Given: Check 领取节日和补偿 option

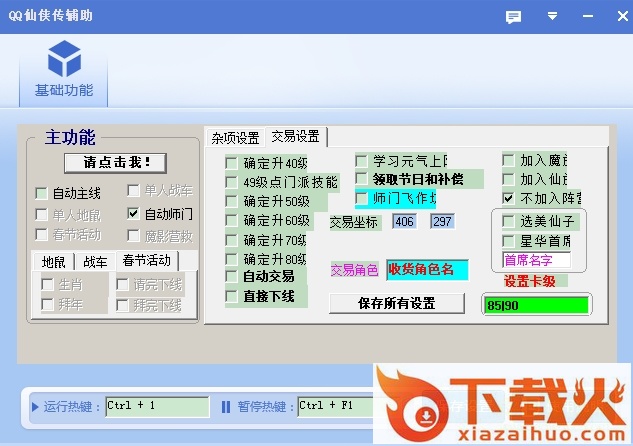Looking at the screenshot, I should pyautogui.click(x=361, y=178).
